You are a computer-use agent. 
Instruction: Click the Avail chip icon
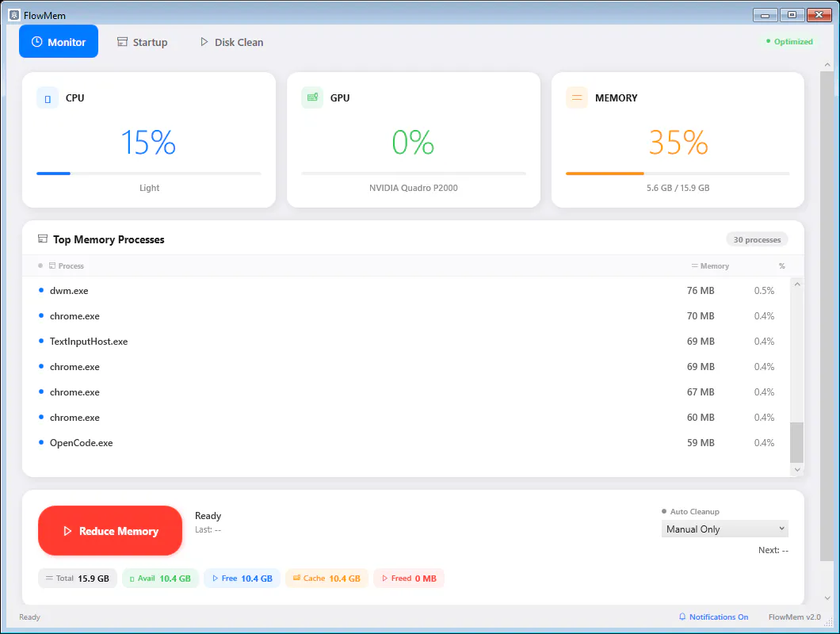(132, 579)
